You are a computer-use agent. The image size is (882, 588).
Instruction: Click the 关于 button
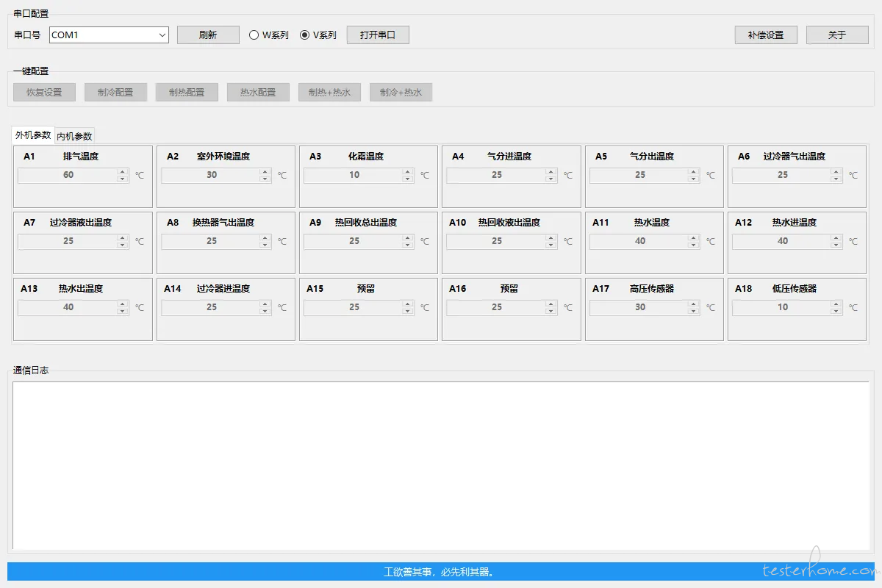tap(837, 35)
